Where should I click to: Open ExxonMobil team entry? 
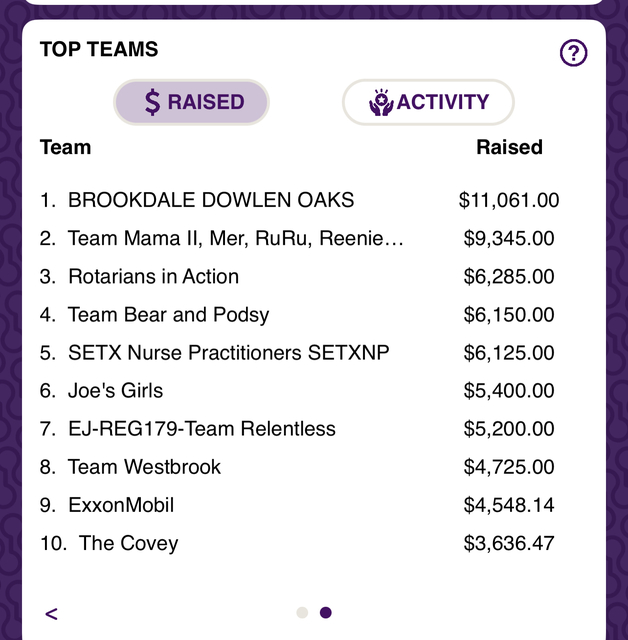pyautogui.click(x=121, y=505)
